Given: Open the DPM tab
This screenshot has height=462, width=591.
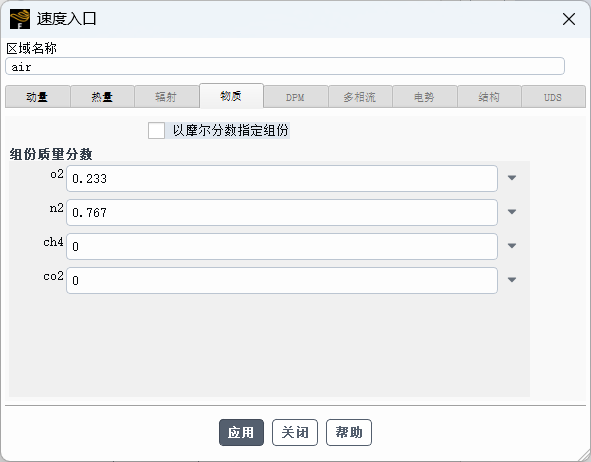Looking at the screenshot, I should [296, 97].
